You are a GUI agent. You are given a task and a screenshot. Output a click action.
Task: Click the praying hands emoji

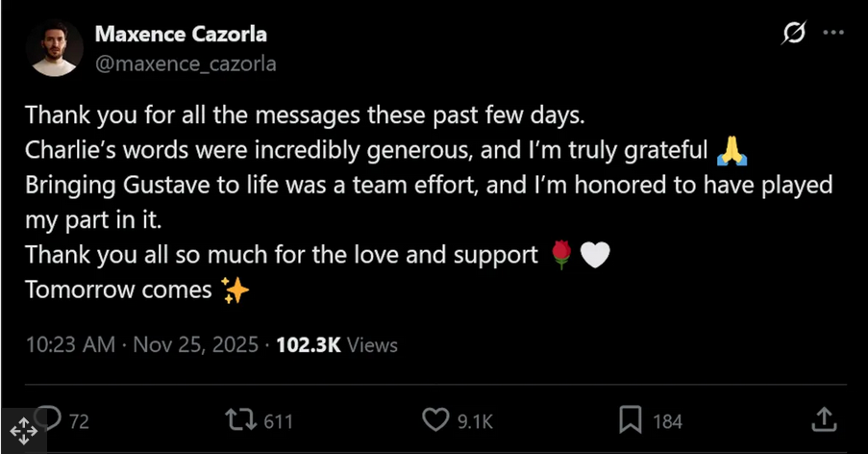[x=732, y=150]
